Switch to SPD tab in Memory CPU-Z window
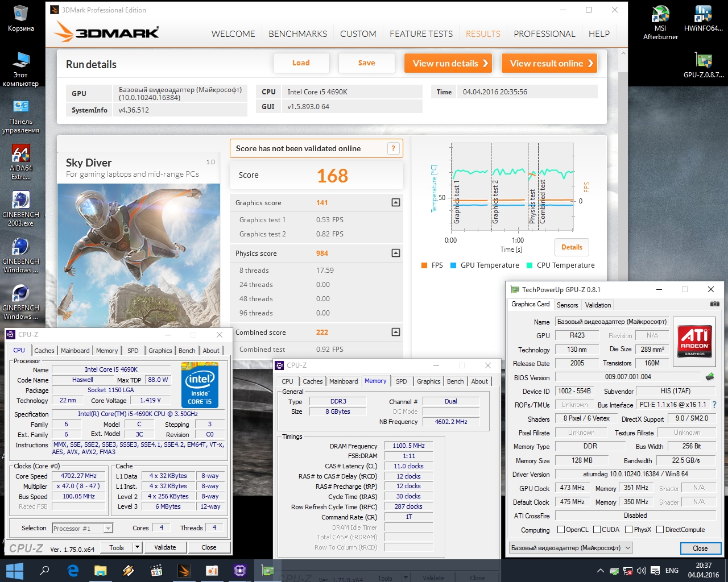Viewport: 728px width, 582px height. [x=401, y=381]
